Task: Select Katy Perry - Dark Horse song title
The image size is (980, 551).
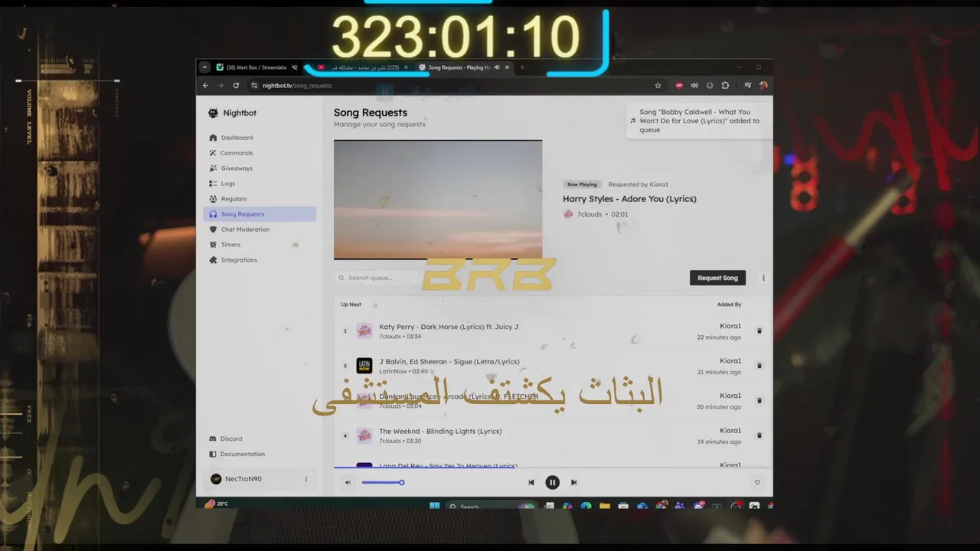Action: 449,327
